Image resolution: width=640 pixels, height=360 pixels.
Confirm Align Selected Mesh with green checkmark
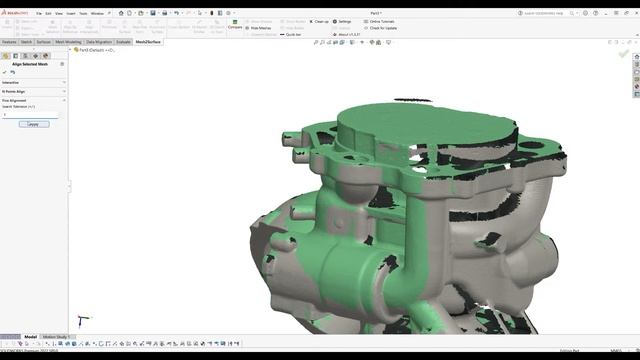(x=4, y=72)
